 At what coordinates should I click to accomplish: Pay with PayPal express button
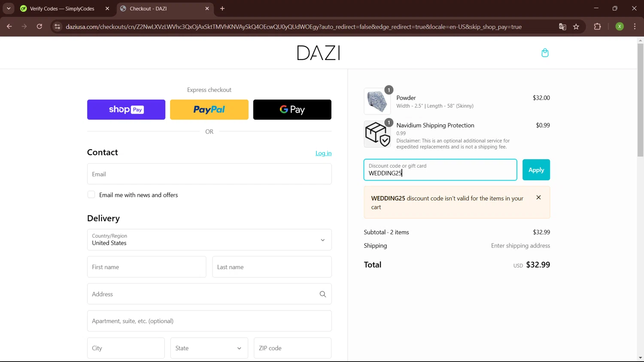point(209,109)
